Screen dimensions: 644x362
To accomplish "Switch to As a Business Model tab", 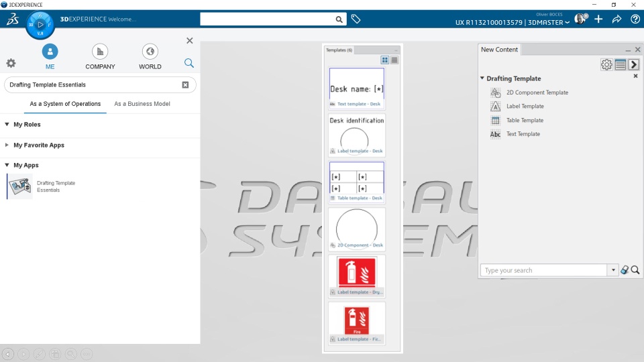I will (x=142, y=104).
